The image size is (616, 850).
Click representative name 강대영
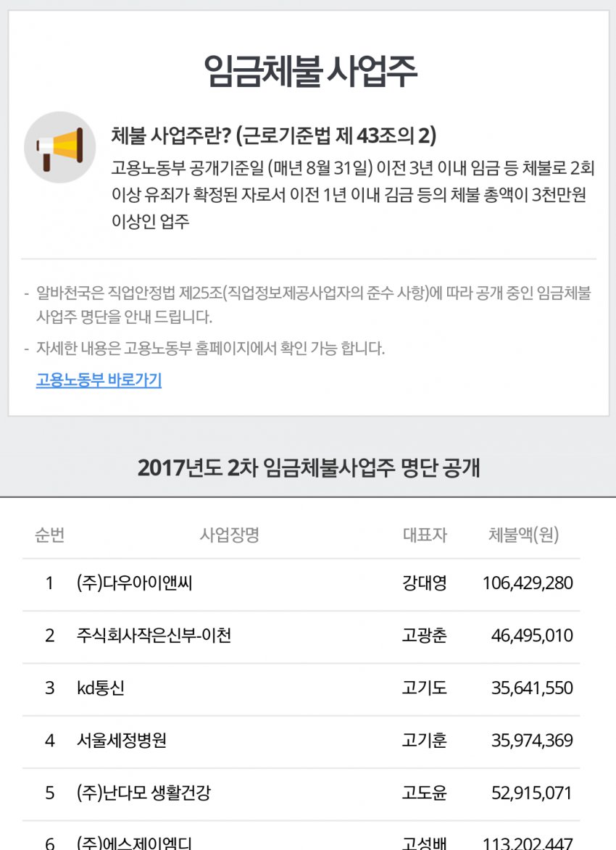click(x=424, y=583)
